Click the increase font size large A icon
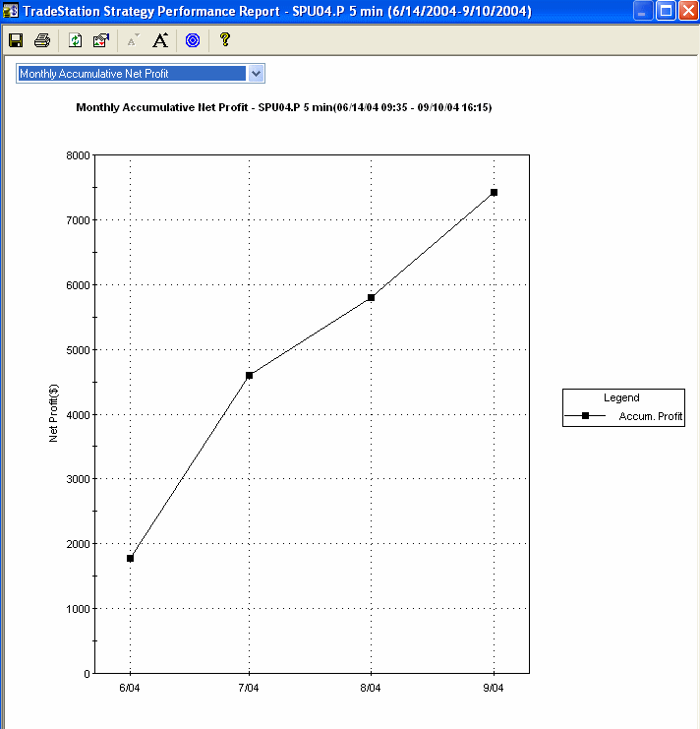The image size is (700, 729). pos(160,40)
